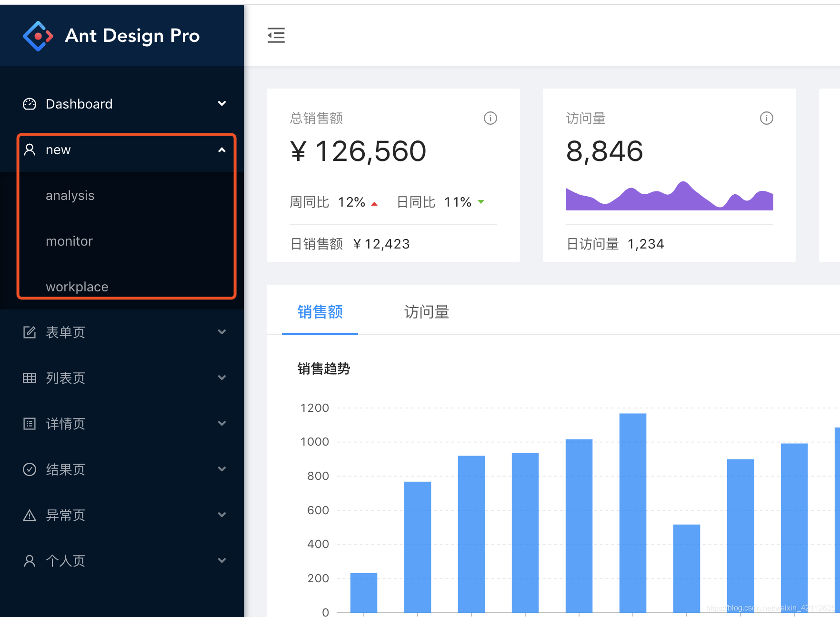
Task: Open the 异常页 menu label
Action: point(66,515)
